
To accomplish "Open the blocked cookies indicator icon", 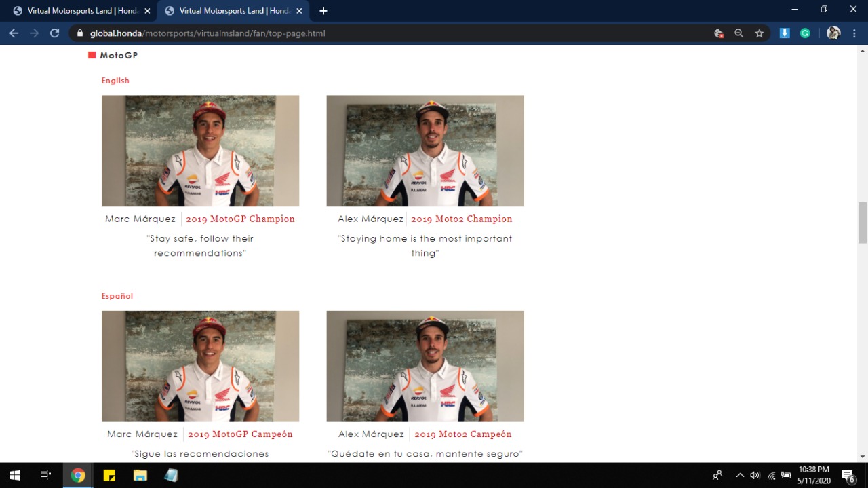I will [718, 33].
